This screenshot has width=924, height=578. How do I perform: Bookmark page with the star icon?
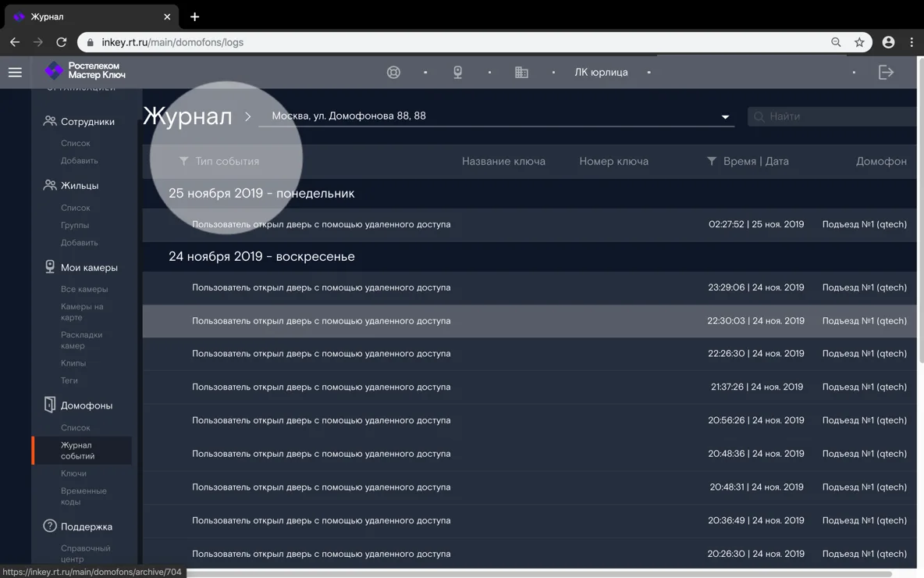point(859,42)
